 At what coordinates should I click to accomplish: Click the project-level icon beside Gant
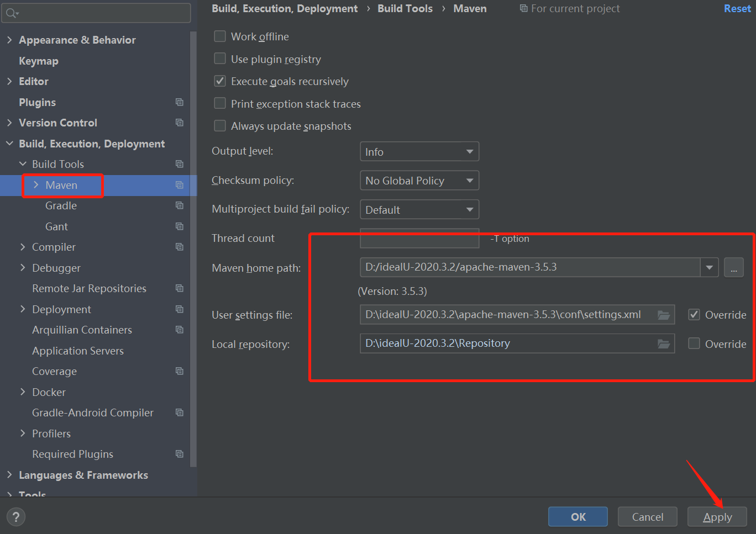pos(180,226)
